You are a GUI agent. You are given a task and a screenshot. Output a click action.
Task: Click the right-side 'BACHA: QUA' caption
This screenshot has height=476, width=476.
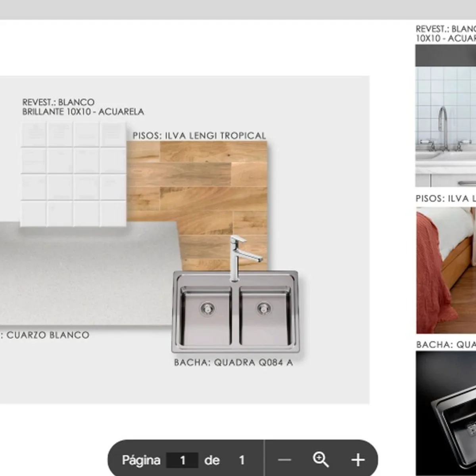[x=445, y=344]
